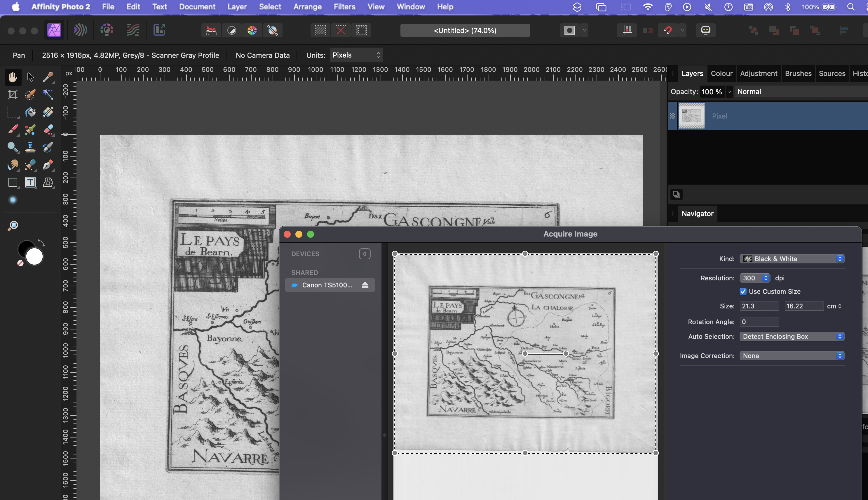The height and width of the screenshot is (500, 868).
Task: Select the Paint Brush tool
Action: pyautogui.click(x=13, y=130)
